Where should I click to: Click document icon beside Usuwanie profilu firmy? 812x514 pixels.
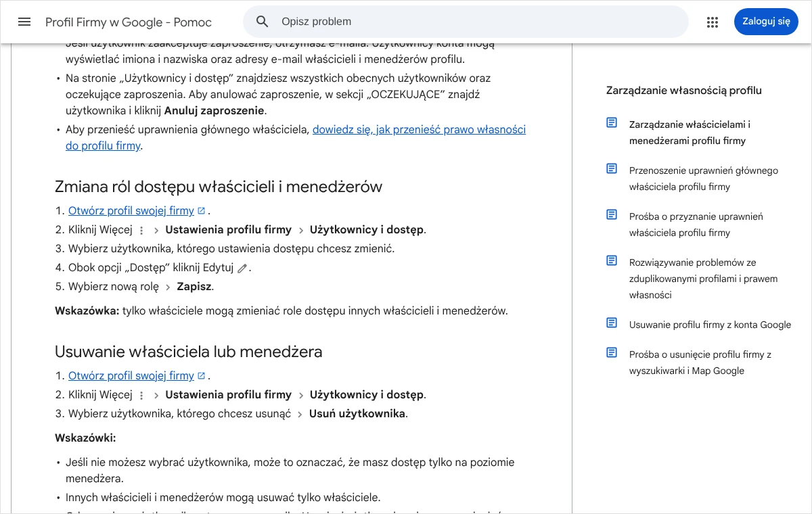[612, 323]
